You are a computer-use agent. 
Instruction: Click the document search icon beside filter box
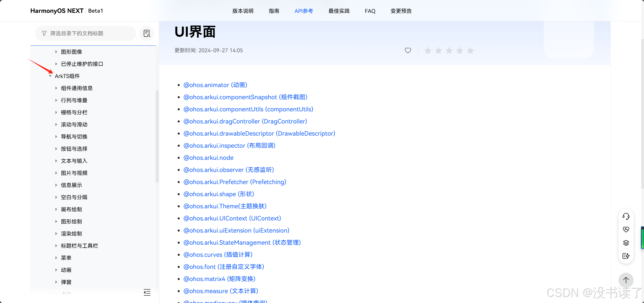(147, 33)
